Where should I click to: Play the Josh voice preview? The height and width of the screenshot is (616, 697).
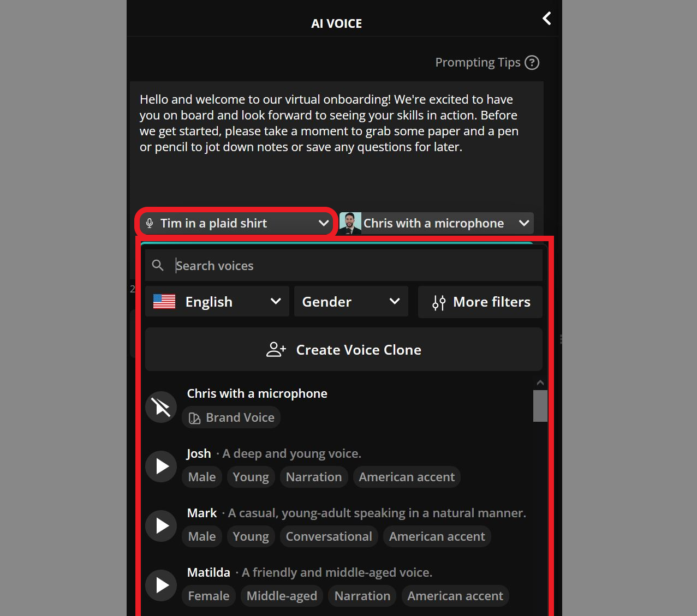click(160, 466)
